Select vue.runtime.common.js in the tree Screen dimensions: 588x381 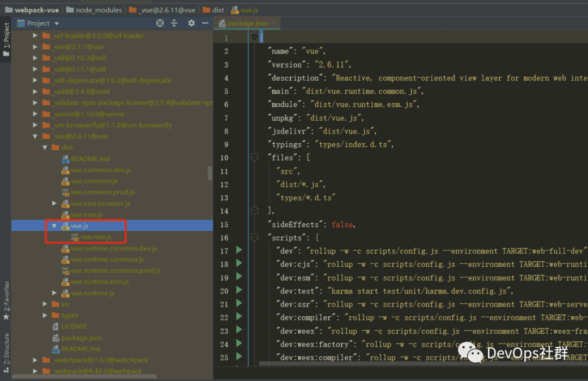coord(107,260)
